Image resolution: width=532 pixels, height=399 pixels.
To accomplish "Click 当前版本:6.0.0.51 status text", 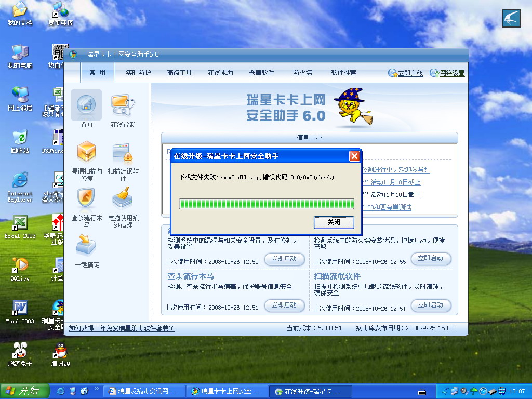I will coord(314,328).
